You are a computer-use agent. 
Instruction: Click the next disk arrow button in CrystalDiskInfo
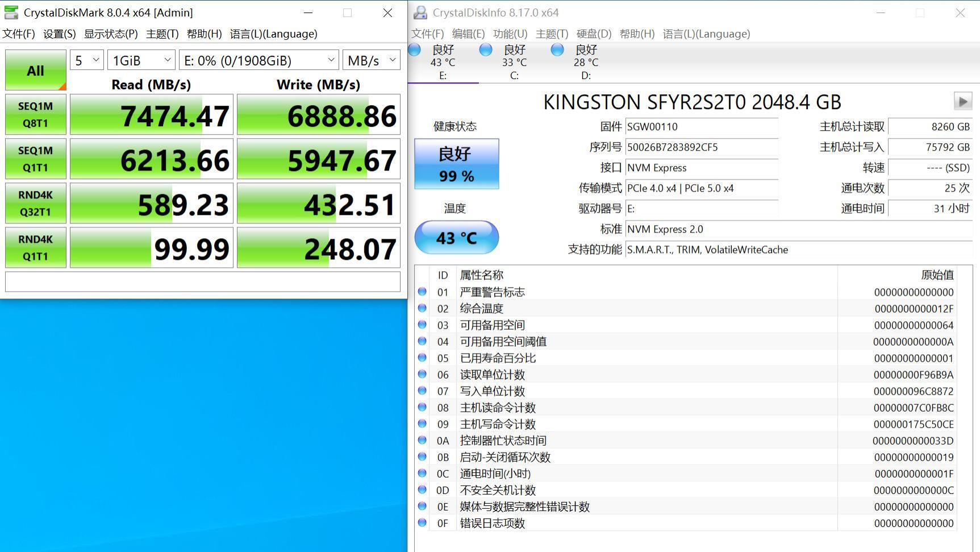click(x=963, y=102)
